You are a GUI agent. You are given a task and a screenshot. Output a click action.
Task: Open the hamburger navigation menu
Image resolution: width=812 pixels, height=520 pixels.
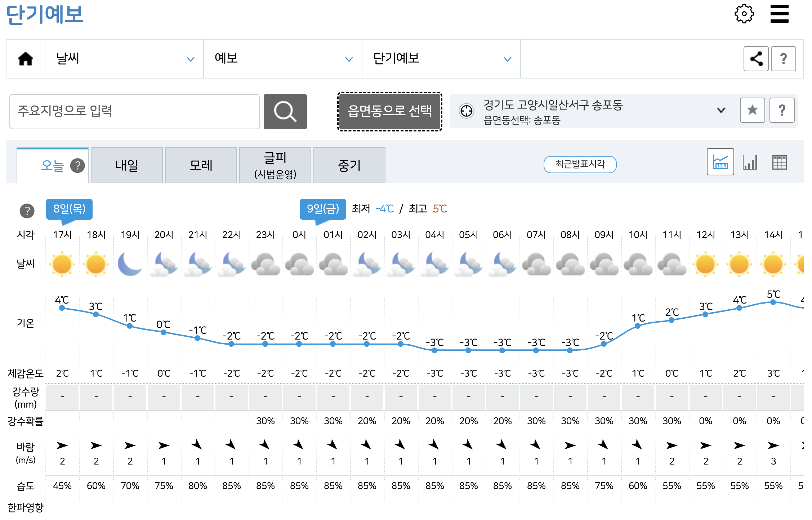click(779, 14)
